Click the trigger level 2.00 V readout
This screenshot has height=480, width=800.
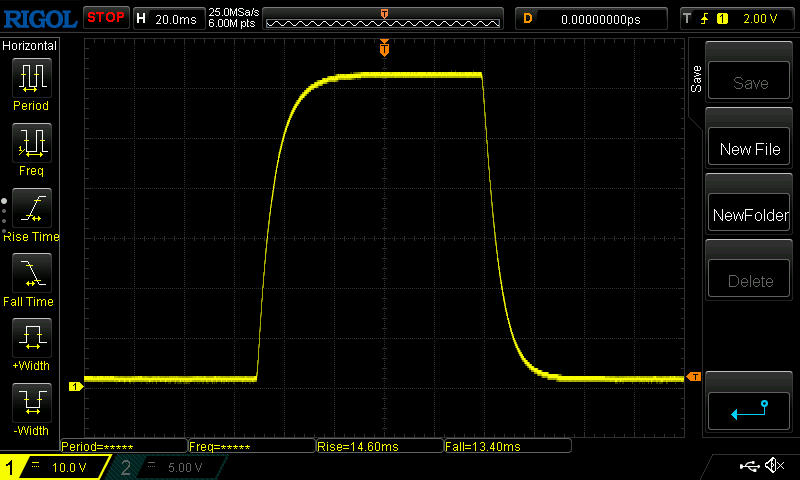pyautogui.click(x=760, y=19)
